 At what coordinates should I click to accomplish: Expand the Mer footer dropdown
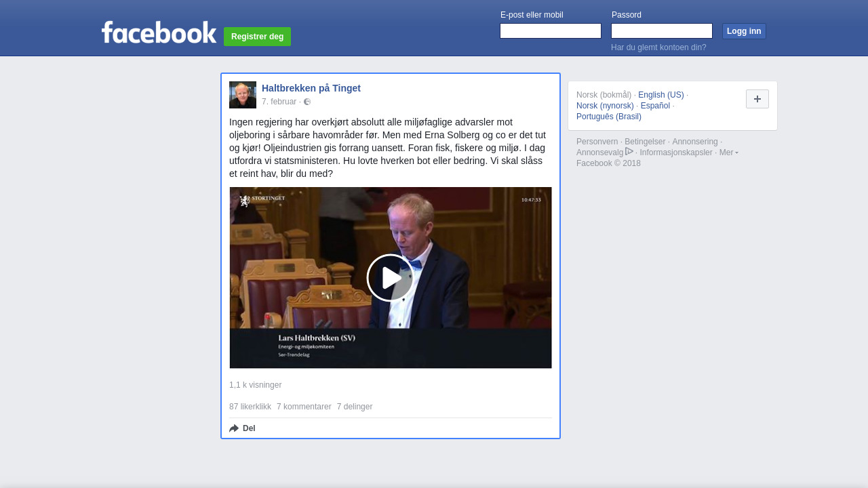(728, 152)
